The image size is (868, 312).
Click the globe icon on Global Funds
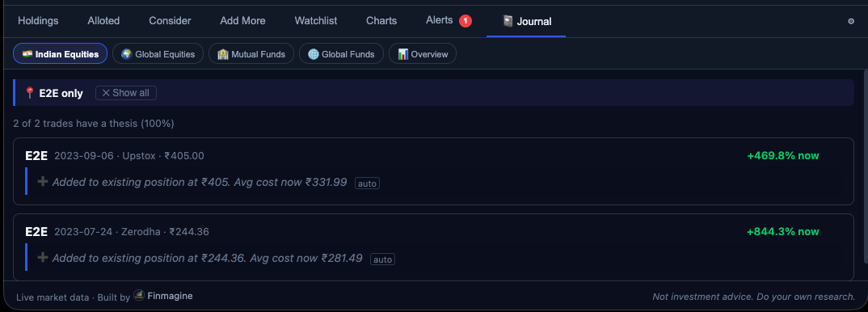pyautogui.click(x=314, y=54)
